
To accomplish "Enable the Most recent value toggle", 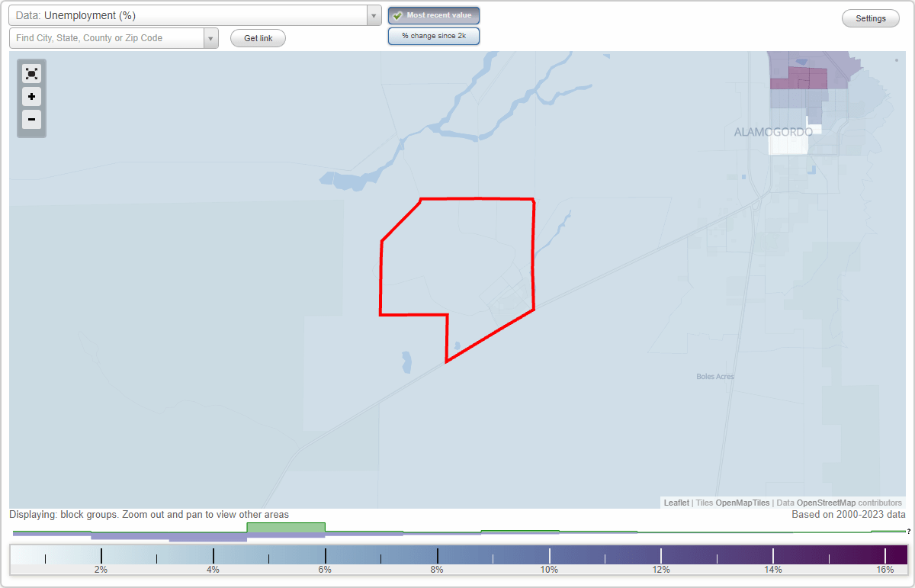I will (x=434, y=15).
